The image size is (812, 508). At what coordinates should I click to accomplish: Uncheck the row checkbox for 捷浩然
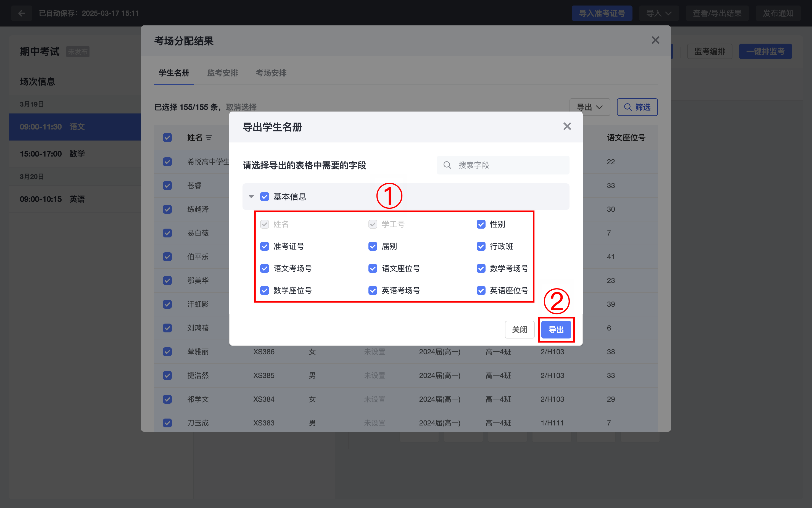167,375
